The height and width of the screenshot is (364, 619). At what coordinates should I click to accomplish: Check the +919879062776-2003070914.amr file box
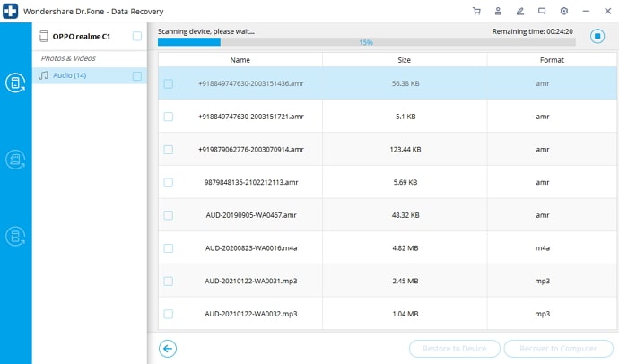[169, 150]
